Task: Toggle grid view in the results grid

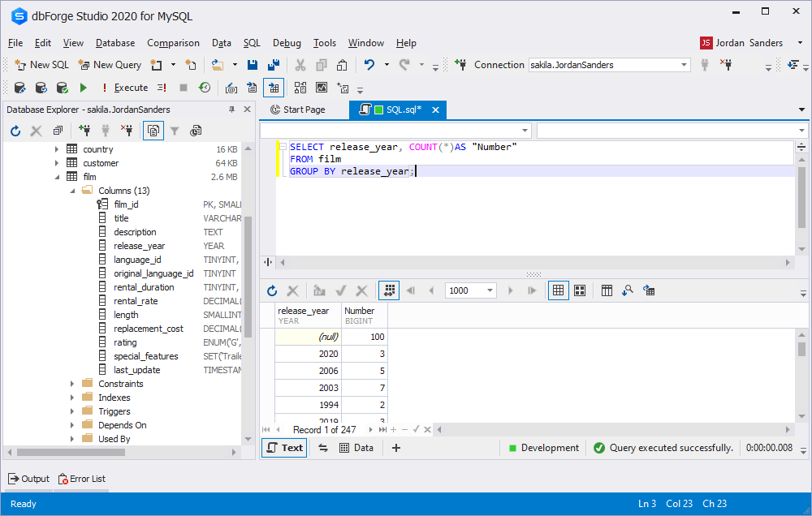Action: tap(558, 290)
